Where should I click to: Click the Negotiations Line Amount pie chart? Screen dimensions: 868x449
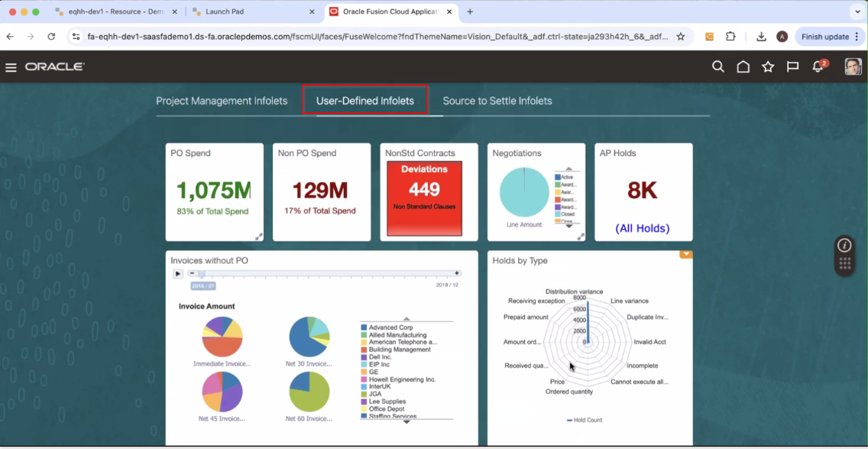(x=523, y=192)
